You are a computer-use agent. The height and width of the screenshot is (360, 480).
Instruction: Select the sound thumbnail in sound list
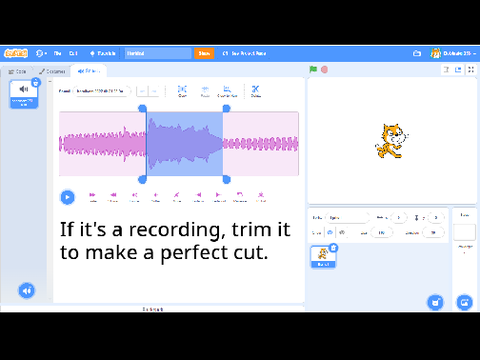(24, 95)
